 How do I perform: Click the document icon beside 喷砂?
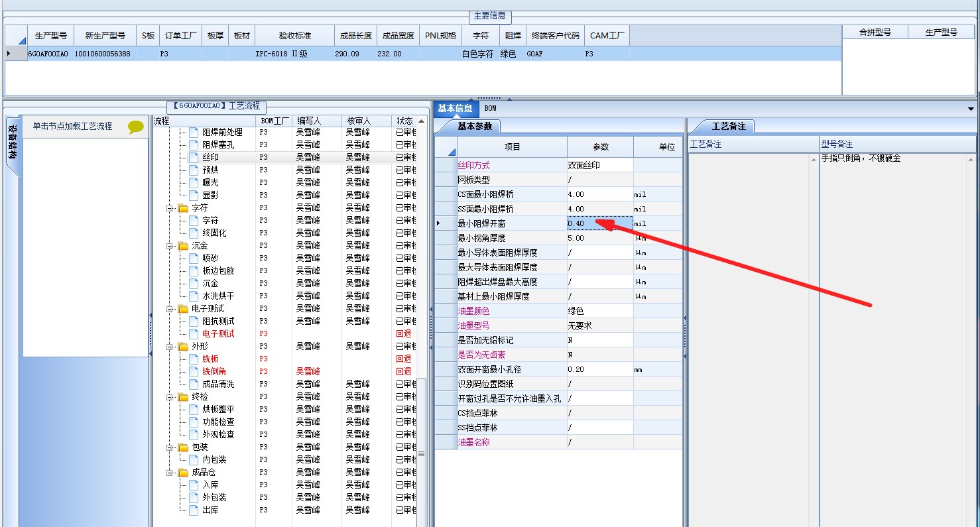(194, 258)
